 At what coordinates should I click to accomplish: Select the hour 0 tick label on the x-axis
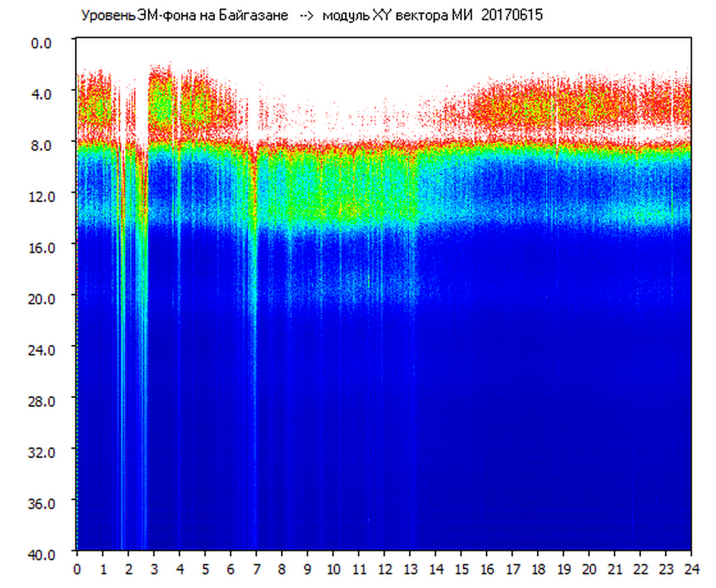click(x=77, y=569)
